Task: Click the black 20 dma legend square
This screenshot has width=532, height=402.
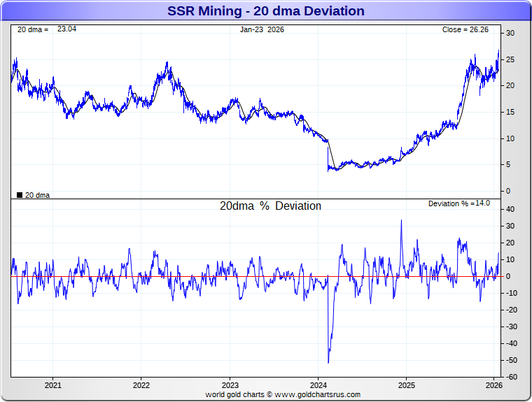Action: [x=20, y=195]
